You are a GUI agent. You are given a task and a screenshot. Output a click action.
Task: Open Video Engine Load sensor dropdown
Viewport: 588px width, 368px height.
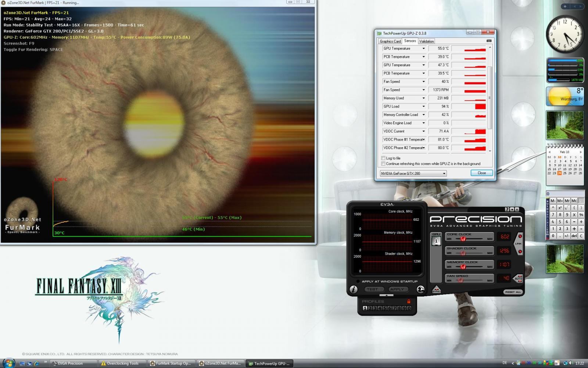coord(423,123)
